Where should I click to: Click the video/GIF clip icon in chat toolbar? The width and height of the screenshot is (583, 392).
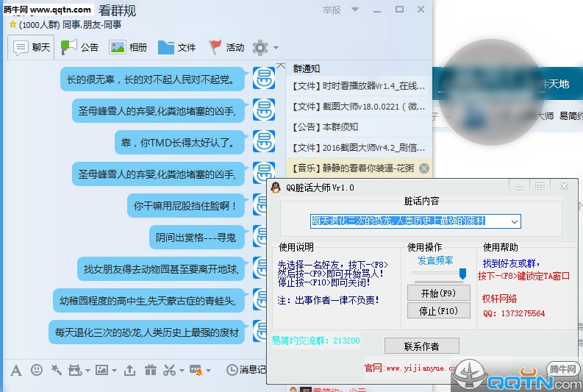75,370
